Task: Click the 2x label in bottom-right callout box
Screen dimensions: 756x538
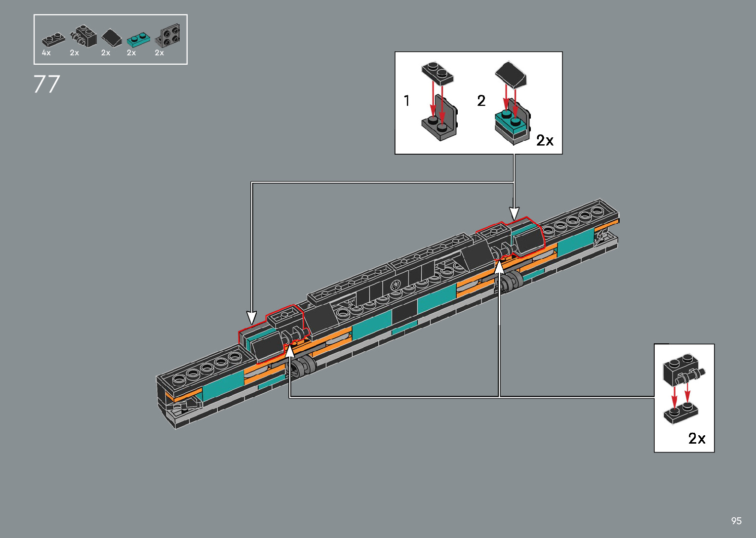Action: tap(697, 438)
